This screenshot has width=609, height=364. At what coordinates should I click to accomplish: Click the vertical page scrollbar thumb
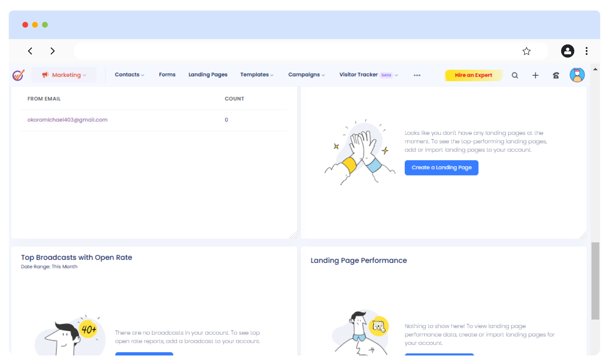pos(595,281)
